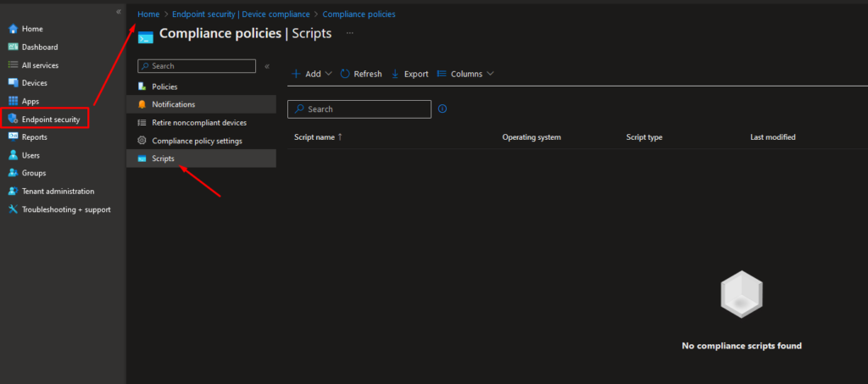Viewport: 868px width, 384px height.
Task: Click the plus icon of Add
Action: click(296, 74)
